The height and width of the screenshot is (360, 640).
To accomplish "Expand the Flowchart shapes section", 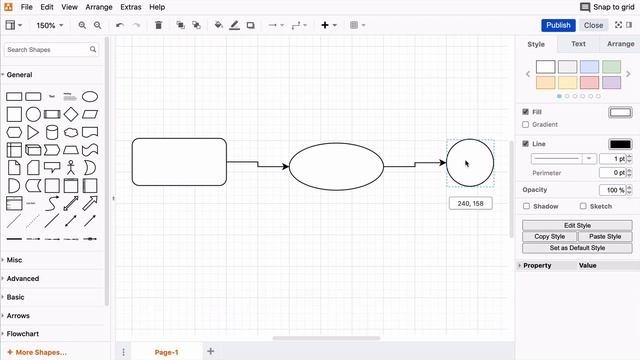I will pos(22,333).
